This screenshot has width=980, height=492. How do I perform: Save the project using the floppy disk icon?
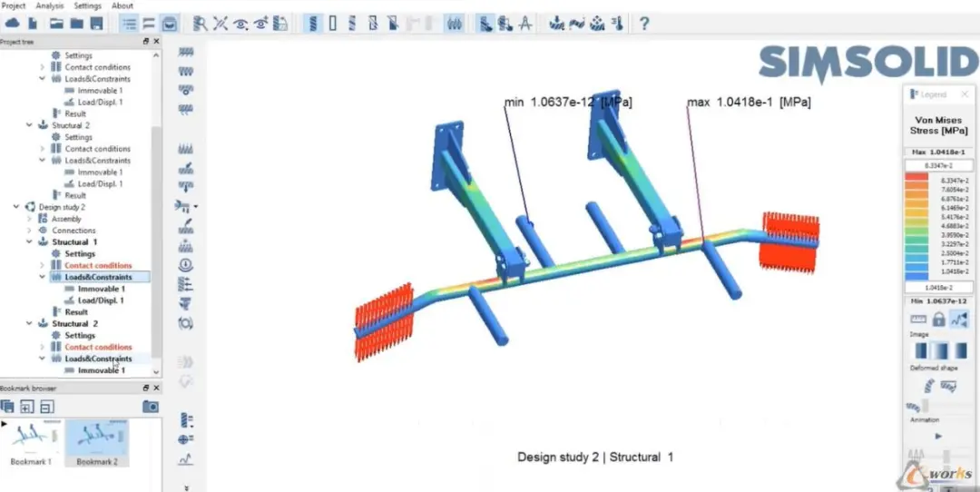click(x=96, y=24)
